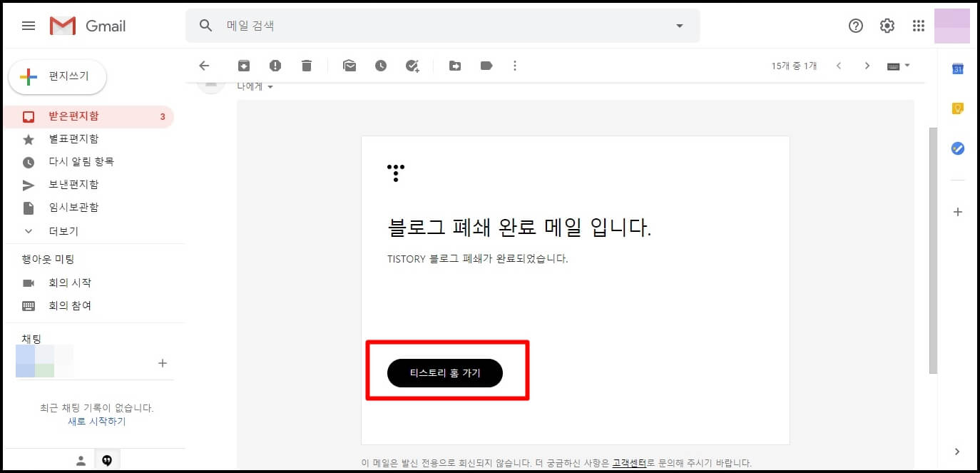Screen dimensions: 980x473
Task: Open the 받은편지함 inbox folder
Action: click(x=87, y=116)
